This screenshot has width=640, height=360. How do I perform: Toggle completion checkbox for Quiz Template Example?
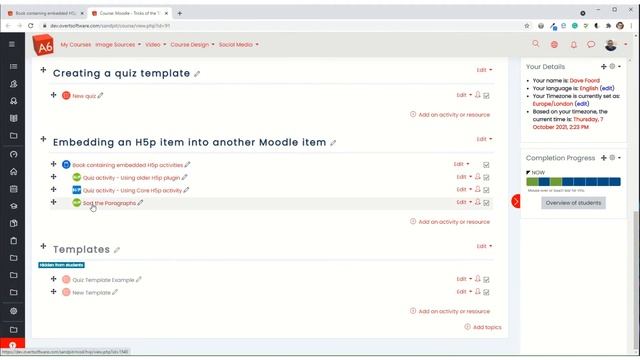point(486,280)
